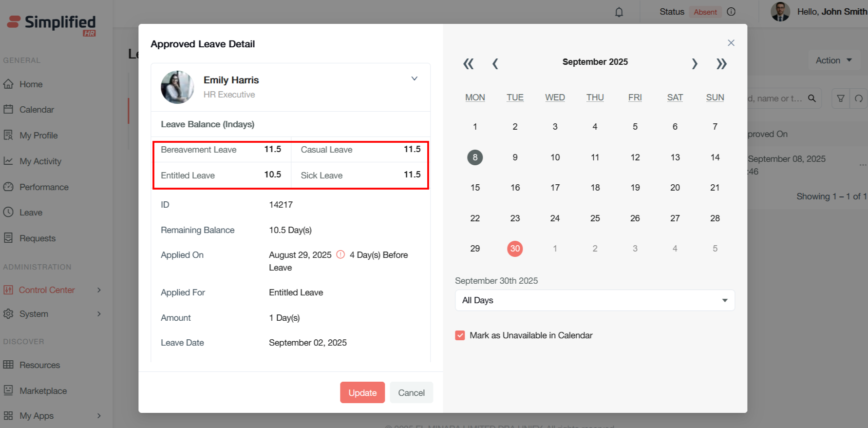Jump to next year with double-right arrows
The width and height of the screenshot is (868, 428).
[721, 64]
